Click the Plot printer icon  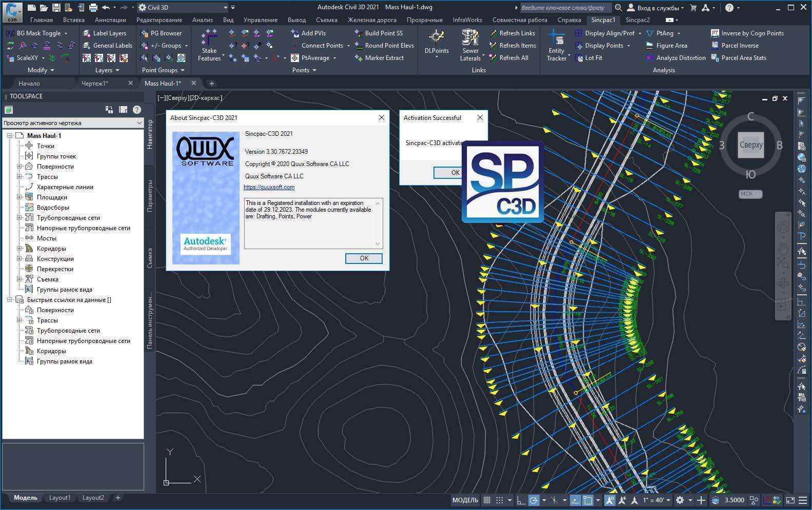click(93, 7)
